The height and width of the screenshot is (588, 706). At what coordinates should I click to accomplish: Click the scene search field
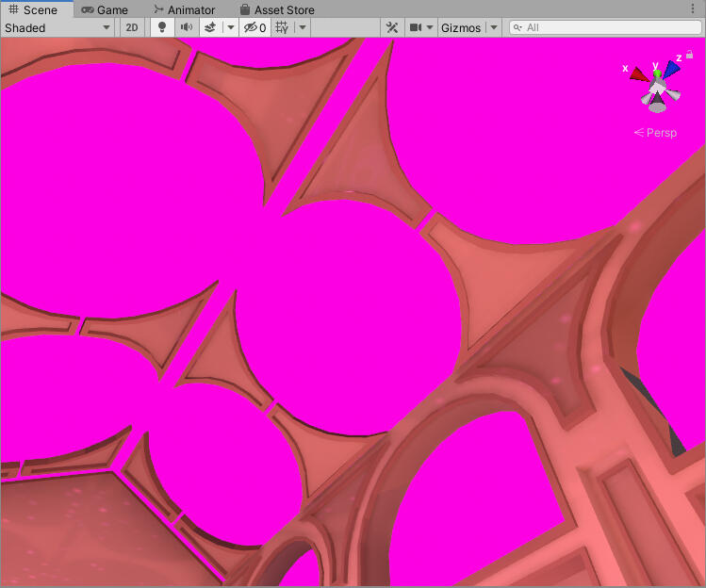603,27
